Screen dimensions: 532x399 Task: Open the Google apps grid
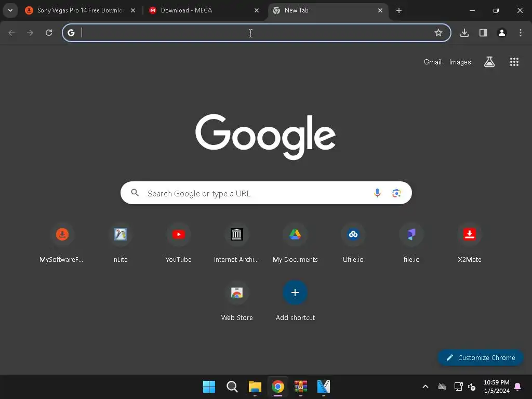point(514,62)
